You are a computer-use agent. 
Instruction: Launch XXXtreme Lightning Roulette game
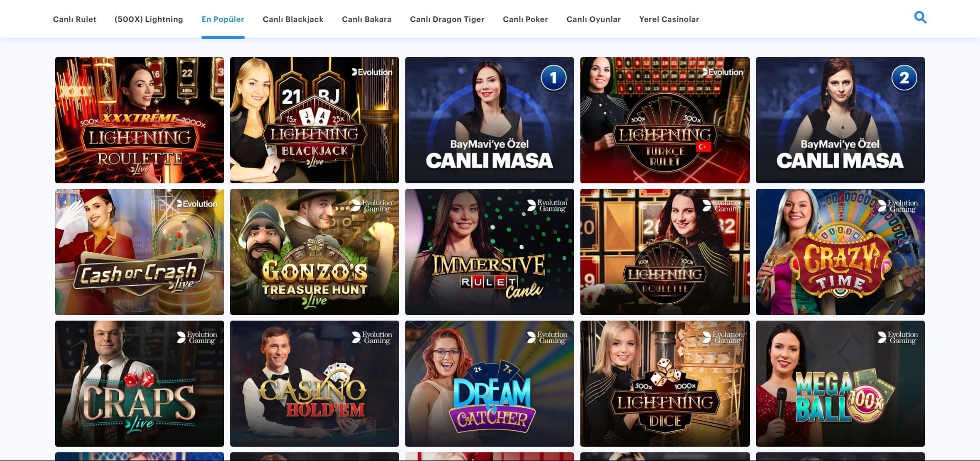(x=139, y=120)
